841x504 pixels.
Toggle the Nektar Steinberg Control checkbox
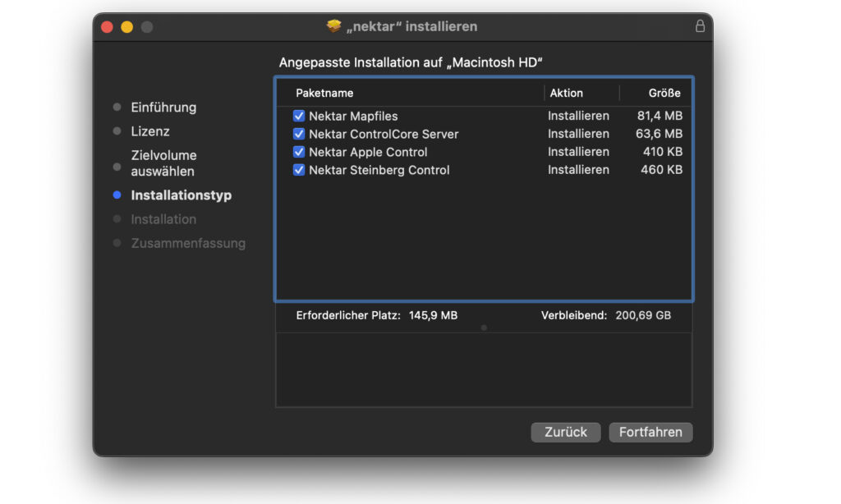299,170
